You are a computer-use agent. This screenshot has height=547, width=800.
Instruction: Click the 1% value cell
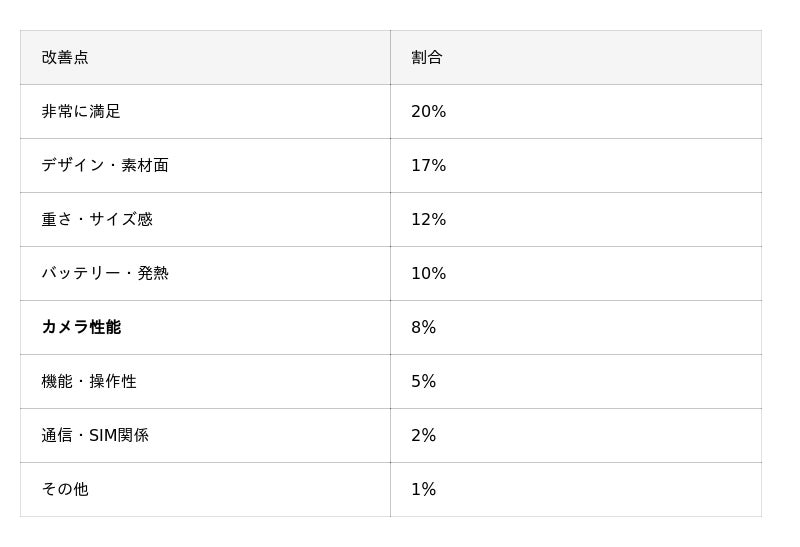(424, 490)
